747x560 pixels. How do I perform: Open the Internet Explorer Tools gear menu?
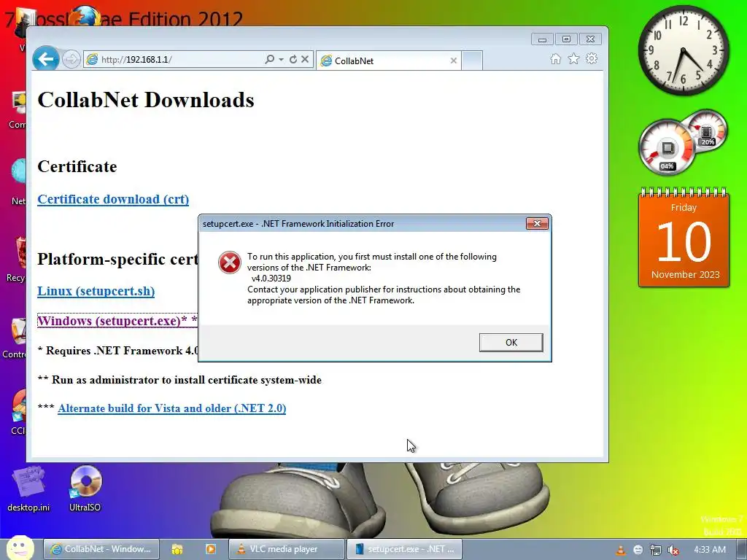tap(592, 58)
